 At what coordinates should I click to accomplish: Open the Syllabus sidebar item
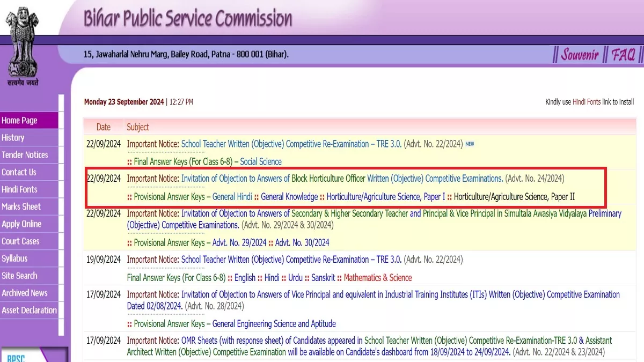coord(29,258)
